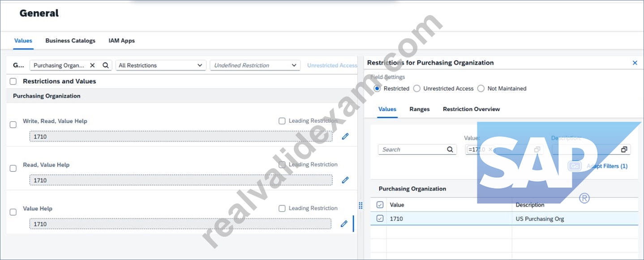Toggle Restrictions and Values select-all checkbox

(x=13, y=81)
